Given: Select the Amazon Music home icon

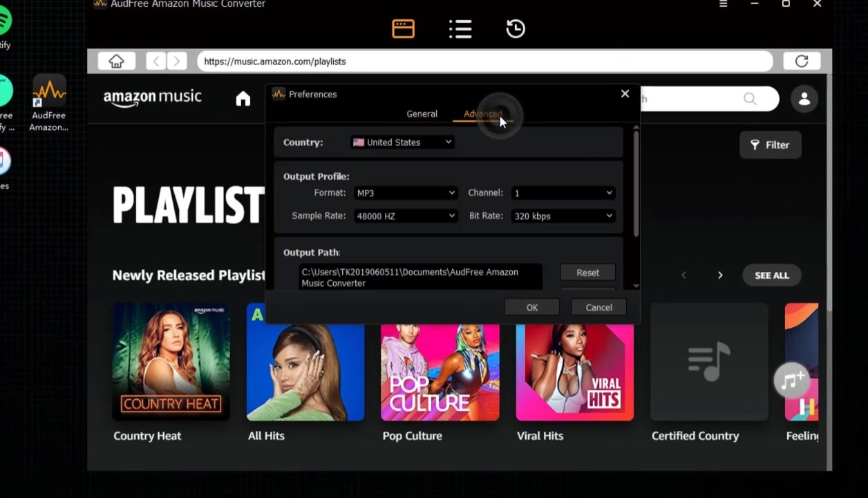Looking at the screenshot, I should point(243,98).
